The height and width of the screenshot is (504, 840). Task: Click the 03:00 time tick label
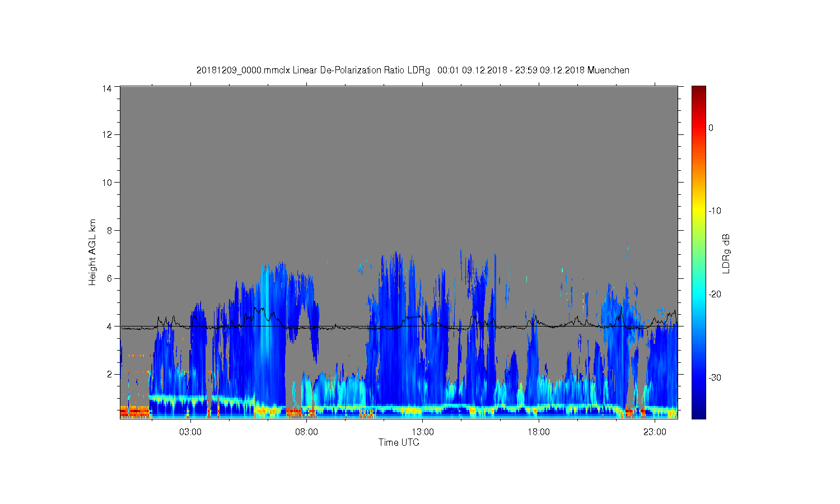(x=190, y=432)
